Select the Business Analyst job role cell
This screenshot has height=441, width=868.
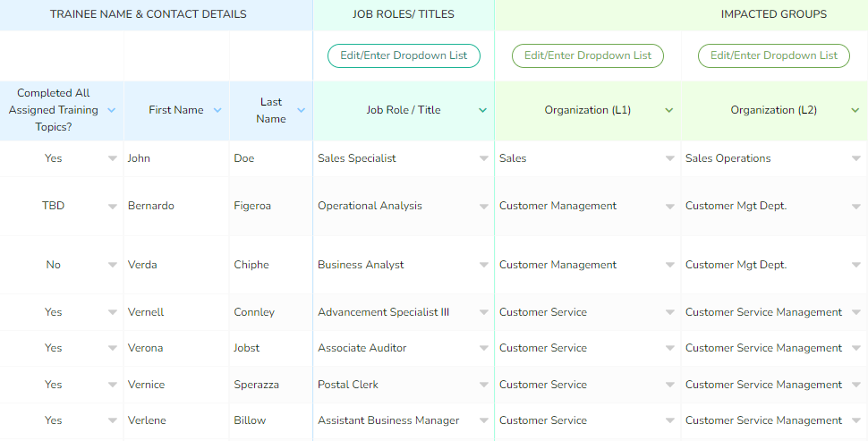404,265
